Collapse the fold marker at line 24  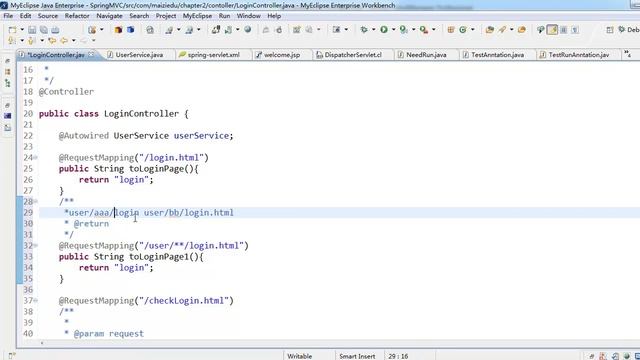[36, 158]
